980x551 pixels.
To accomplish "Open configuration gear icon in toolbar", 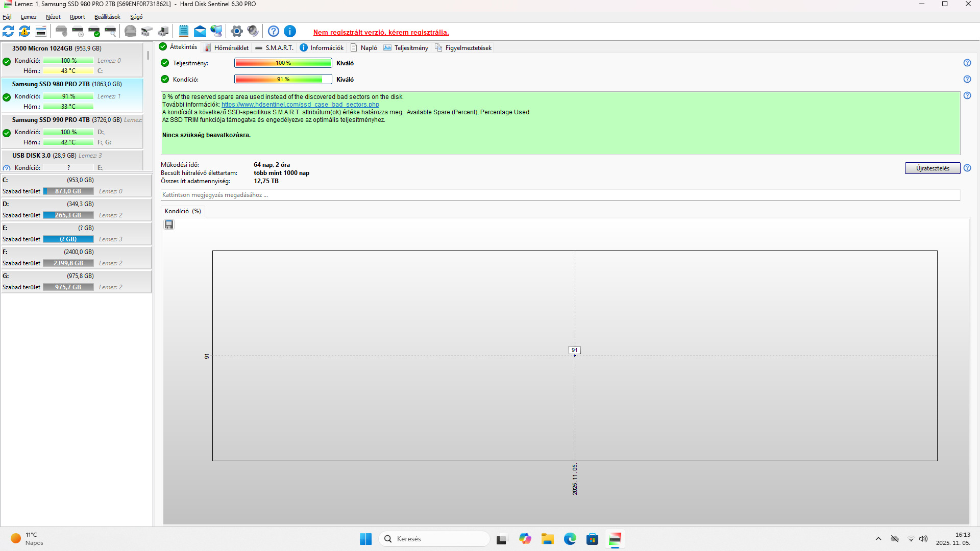I will 236,32.
